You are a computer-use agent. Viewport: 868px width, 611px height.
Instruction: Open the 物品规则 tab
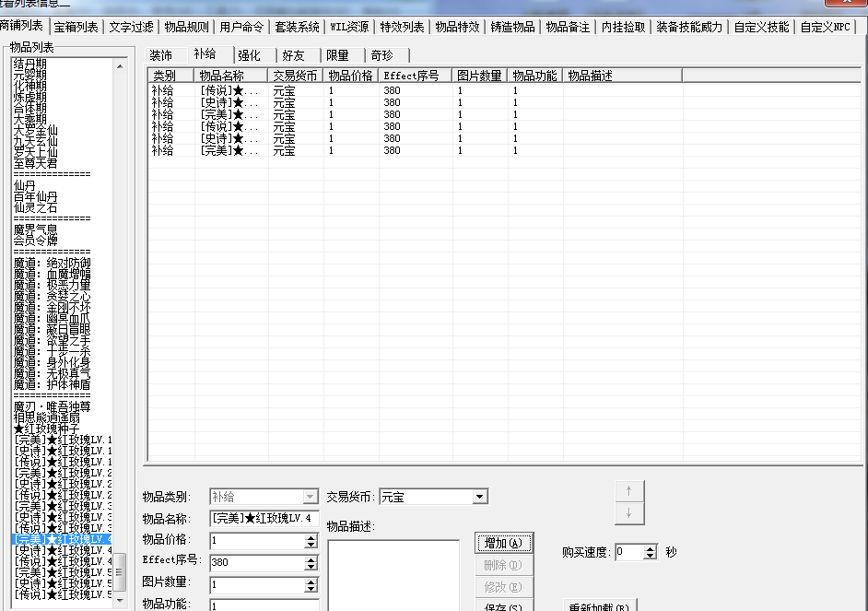185,26
